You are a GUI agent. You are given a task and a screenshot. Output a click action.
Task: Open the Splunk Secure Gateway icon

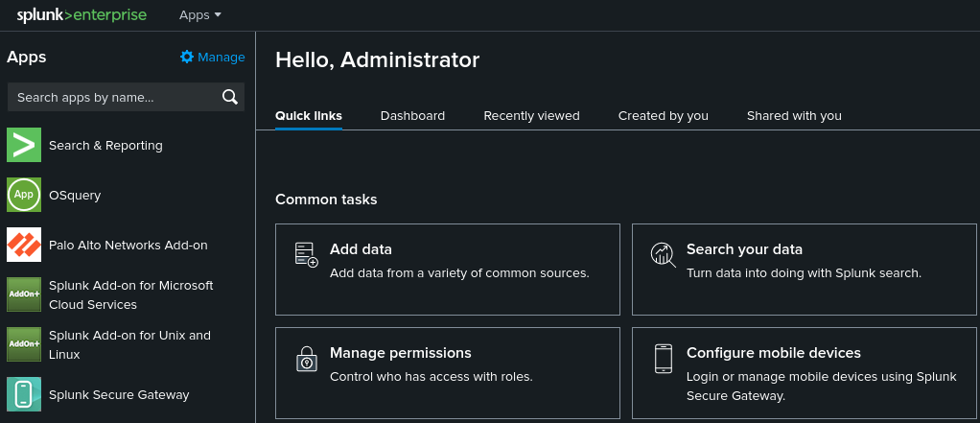[x=24, y=394]
